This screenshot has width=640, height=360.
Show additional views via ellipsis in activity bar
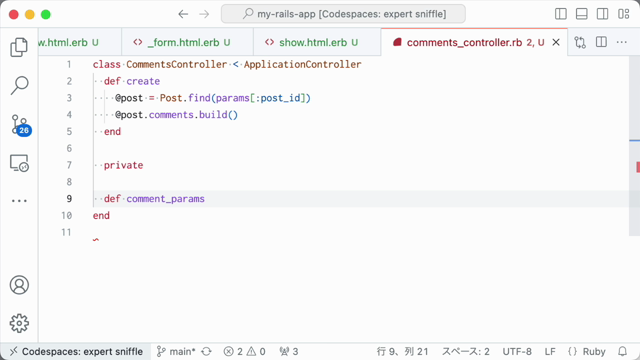tap(19, 201)
